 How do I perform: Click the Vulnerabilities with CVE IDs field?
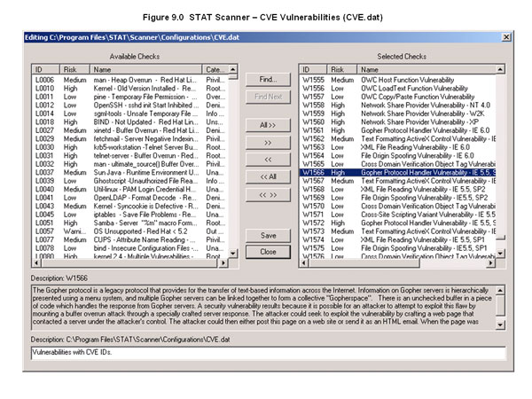pyautogui.click(x=268, y=353)
